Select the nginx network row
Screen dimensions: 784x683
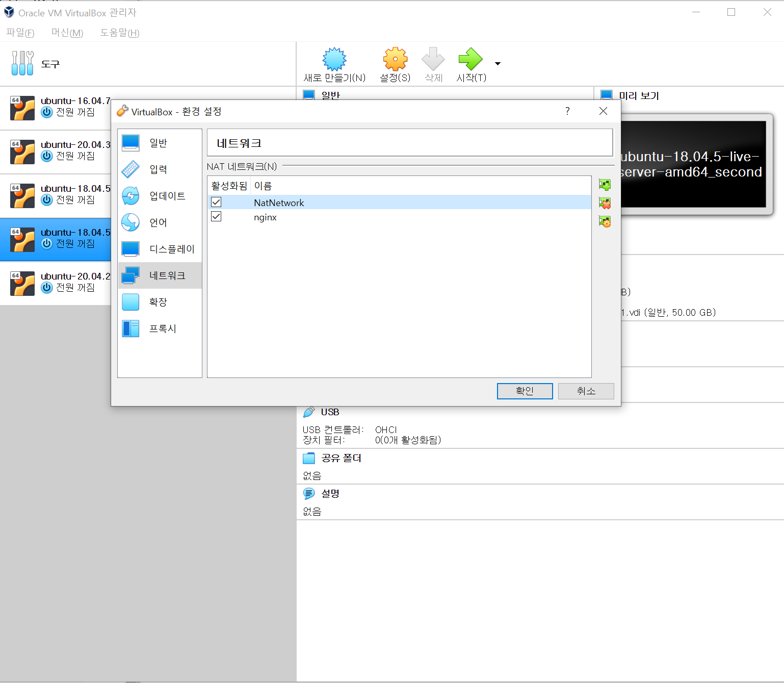399,217
